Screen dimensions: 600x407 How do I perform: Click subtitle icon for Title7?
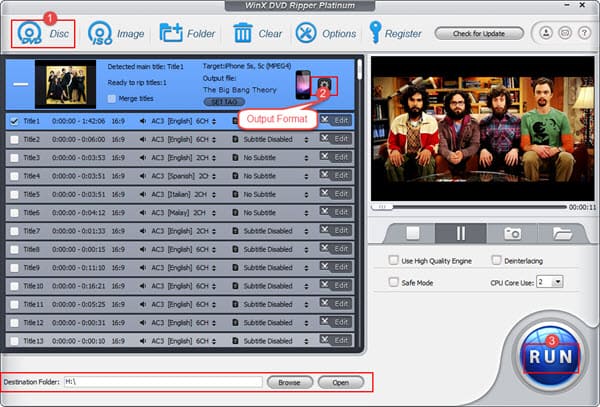coord(235,231)
